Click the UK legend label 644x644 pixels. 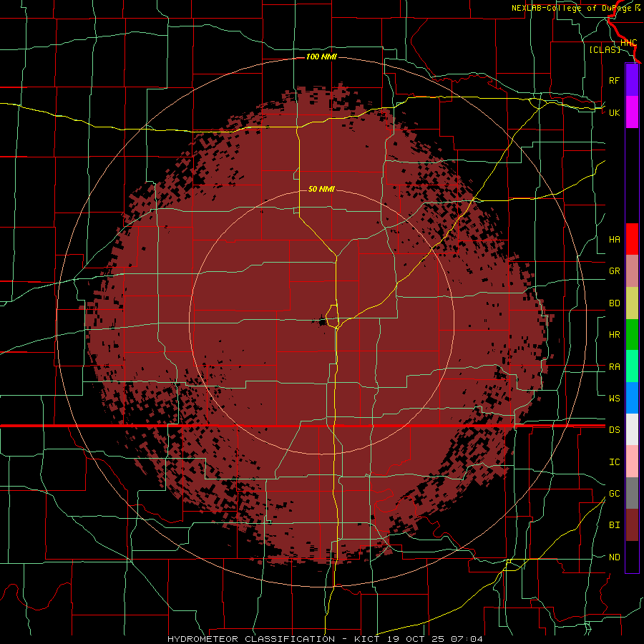tap(614, 112)
